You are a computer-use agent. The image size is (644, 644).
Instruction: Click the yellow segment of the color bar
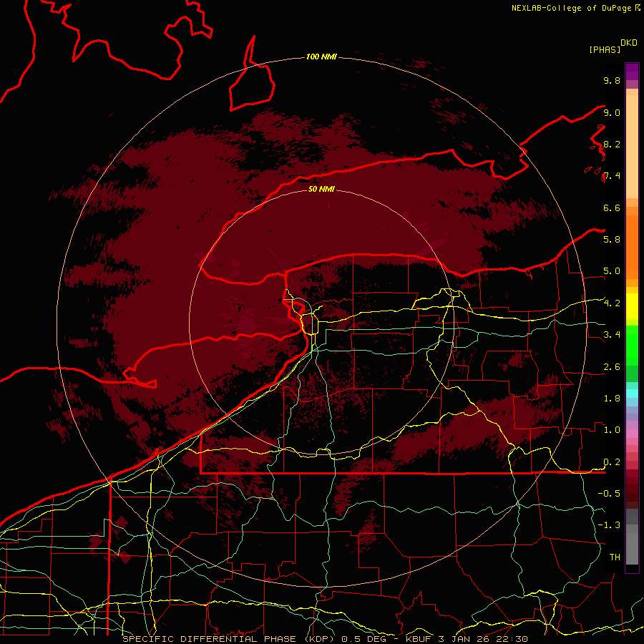click(x=632, y=306)
